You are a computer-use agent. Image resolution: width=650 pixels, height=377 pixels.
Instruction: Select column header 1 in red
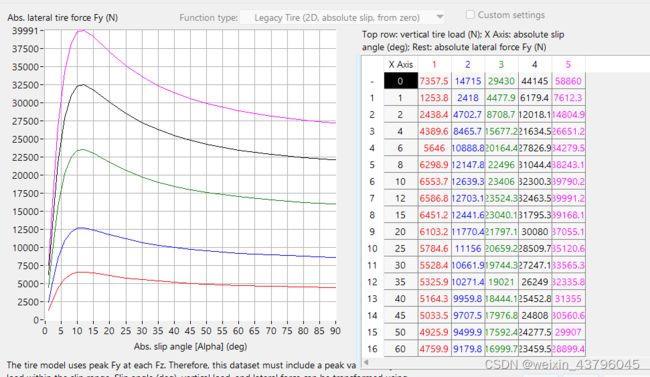coord(434,64)
